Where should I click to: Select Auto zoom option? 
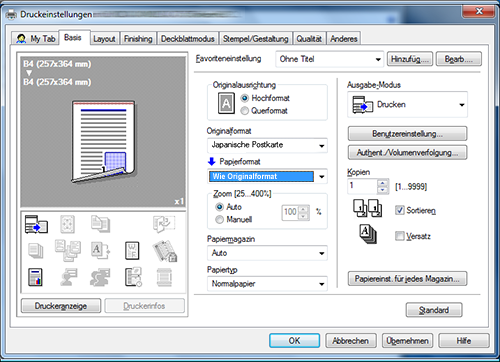click(x=219, y=207)
